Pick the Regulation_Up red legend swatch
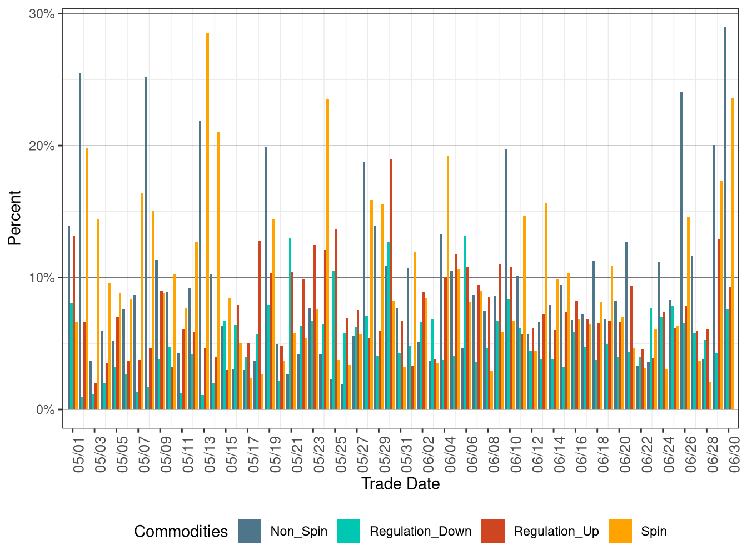Screen dimensions: 747x560 pyautogui.click(x=493, y=531)
